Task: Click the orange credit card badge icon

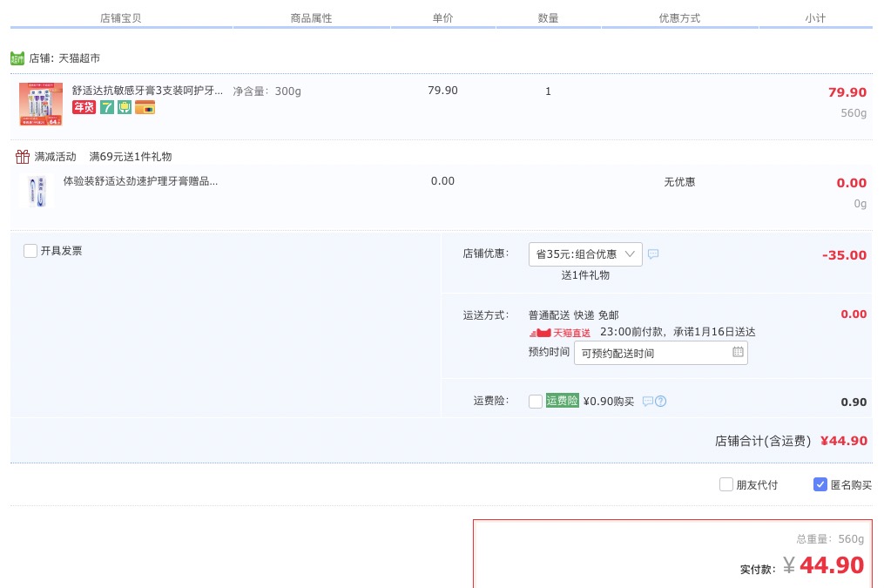Action: click(x=145, y=107)
